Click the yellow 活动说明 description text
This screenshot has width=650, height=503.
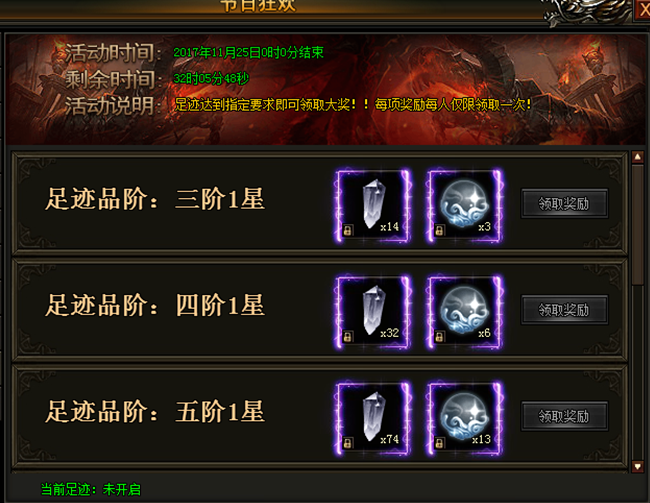(x=353, y=104)
